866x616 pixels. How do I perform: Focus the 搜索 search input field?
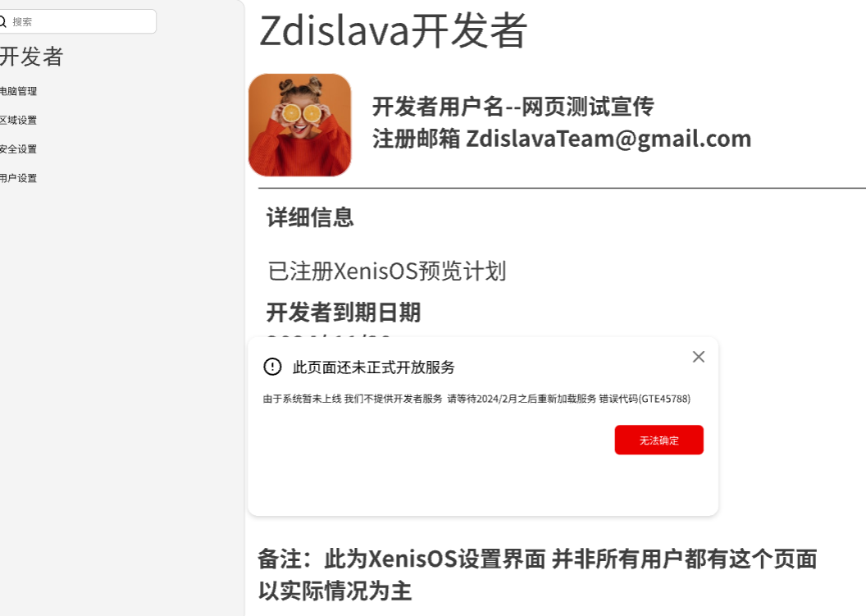click(78, 21)
